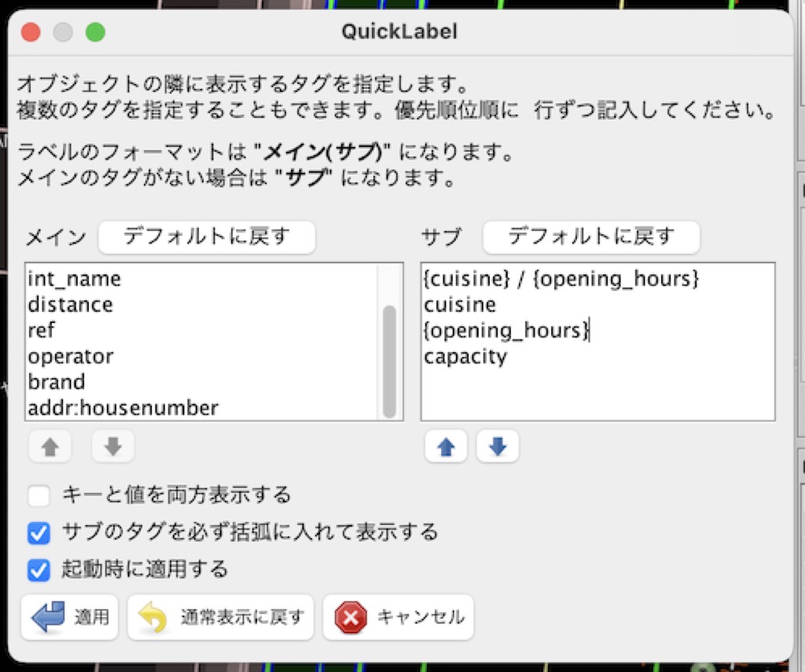
Task: Move selected Sub tag down with blue arrow
Action: coord(498,447)
